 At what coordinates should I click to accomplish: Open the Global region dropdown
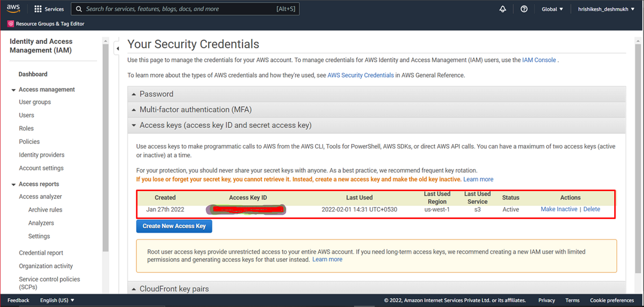(552, 9)
